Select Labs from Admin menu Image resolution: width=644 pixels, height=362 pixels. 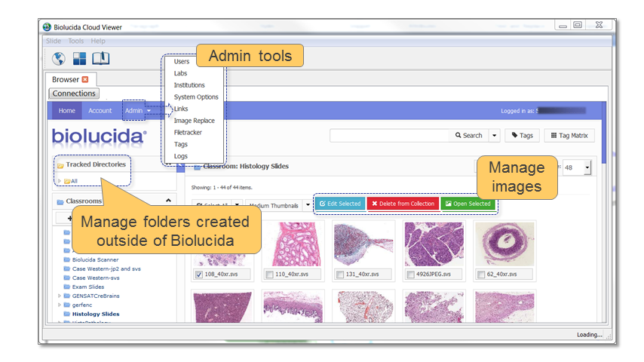180,73
